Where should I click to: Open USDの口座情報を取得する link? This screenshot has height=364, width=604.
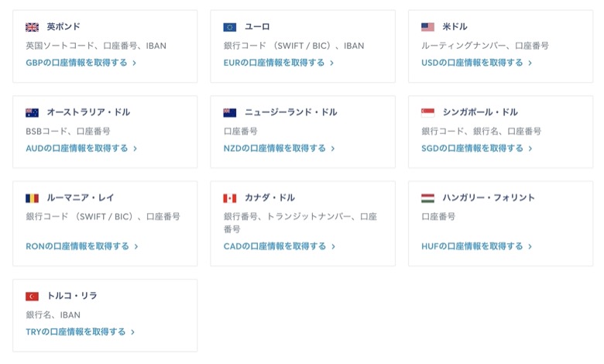tap(476, 63)
